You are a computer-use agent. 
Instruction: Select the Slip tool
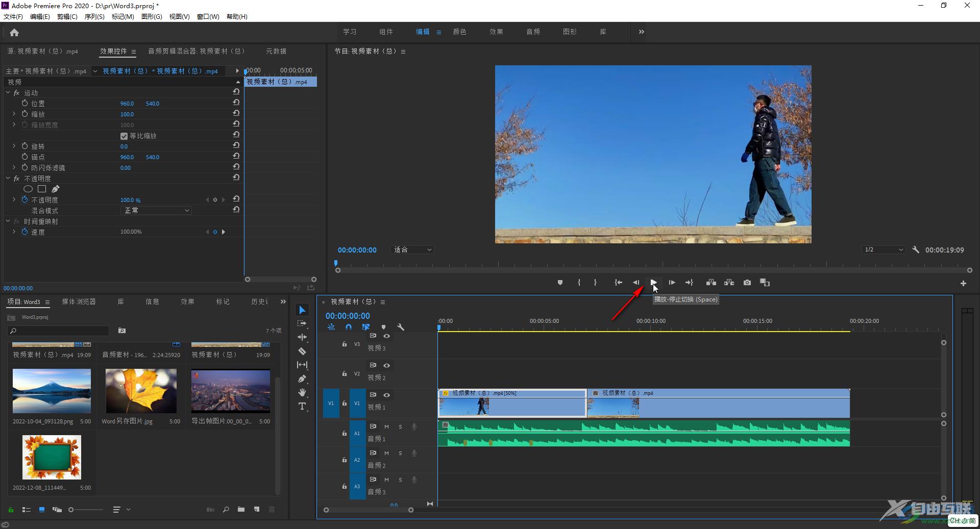[302, 365]
